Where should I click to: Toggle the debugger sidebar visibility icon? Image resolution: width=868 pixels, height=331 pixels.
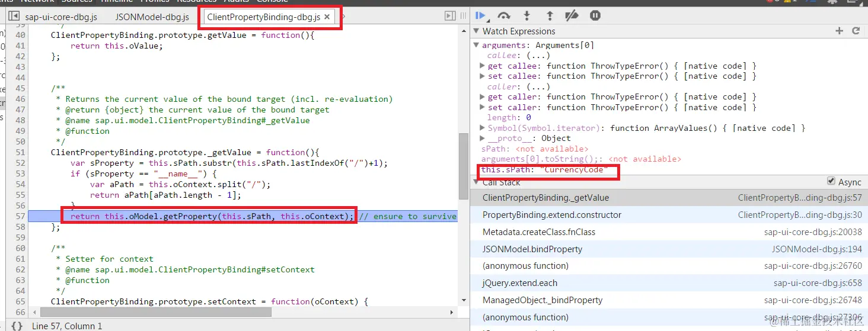[x=451, y=17]
